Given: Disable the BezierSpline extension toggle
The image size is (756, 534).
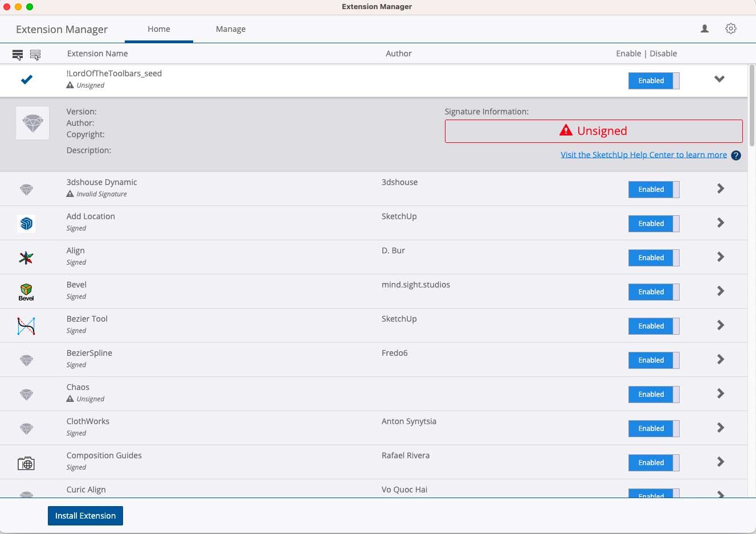Looking at the screenshot, I should (654, 360).
